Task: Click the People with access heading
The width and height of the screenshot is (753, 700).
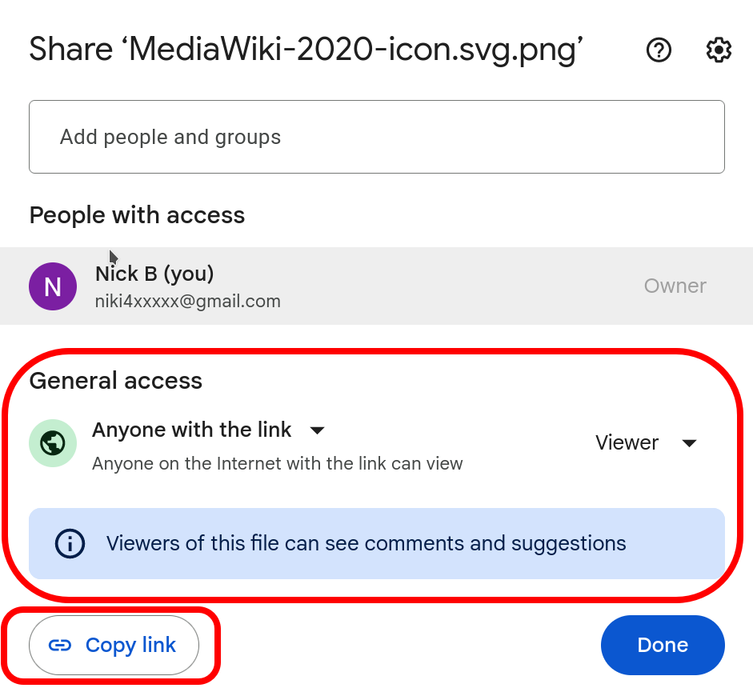Action: 137,215
